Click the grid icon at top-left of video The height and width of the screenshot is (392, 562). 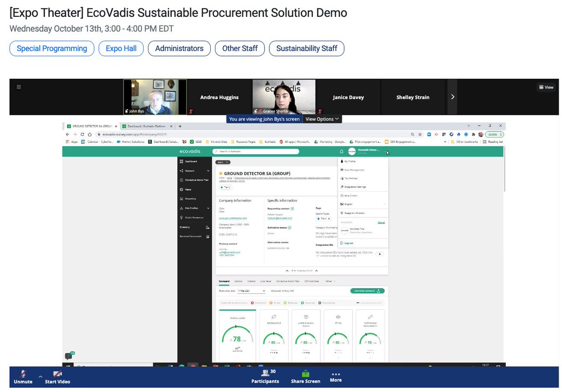19,87
